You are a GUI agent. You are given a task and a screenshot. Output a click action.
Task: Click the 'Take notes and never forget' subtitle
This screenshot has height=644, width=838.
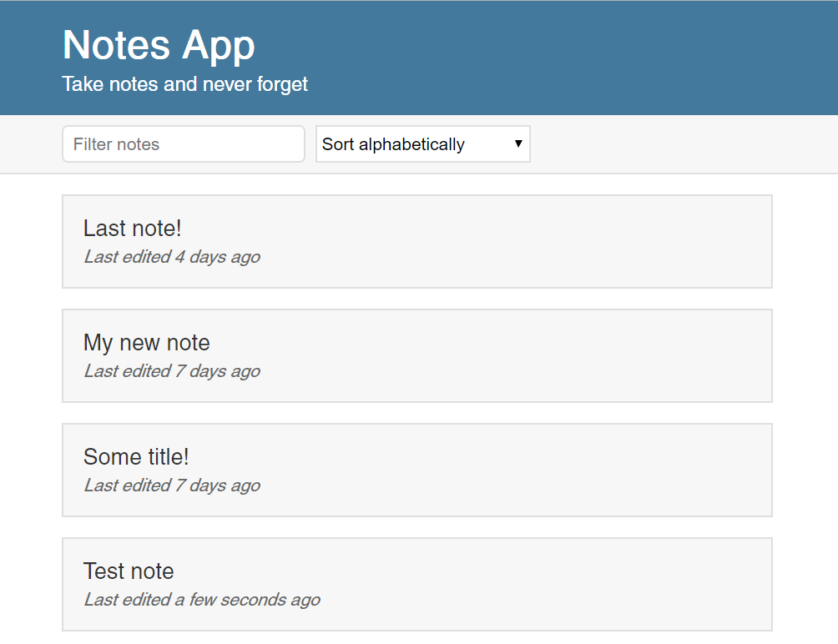pos(184,84)
